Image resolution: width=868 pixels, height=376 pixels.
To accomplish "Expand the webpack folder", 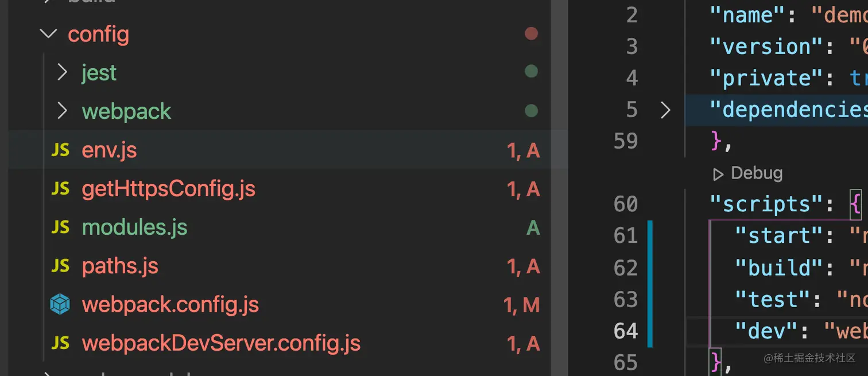I will (x=62, y=111).
